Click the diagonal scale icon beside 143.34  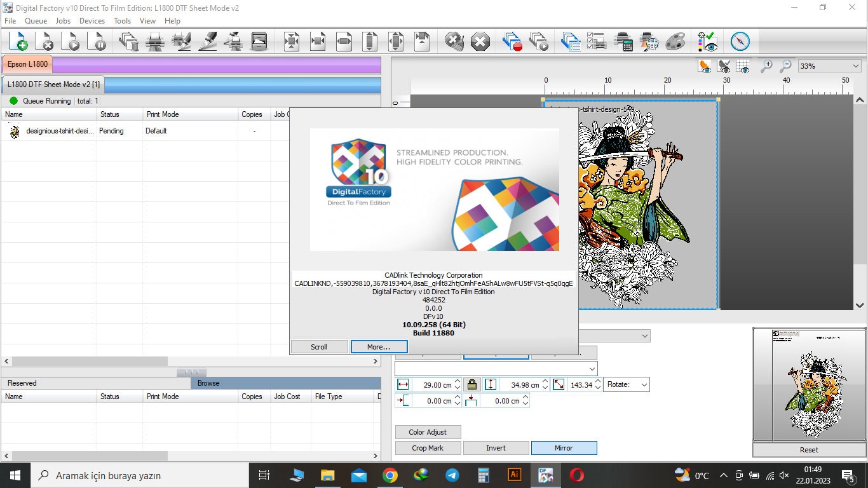point(559,384)
